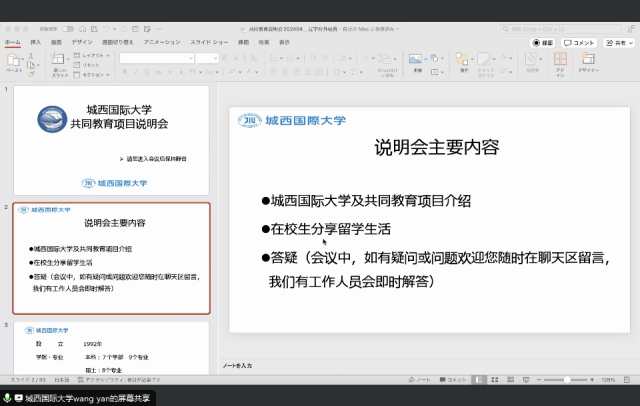The image size is (640, 406).
Task: Click the Bold B formatting icon
Action: pyautogui.click(x=124, y=72)
